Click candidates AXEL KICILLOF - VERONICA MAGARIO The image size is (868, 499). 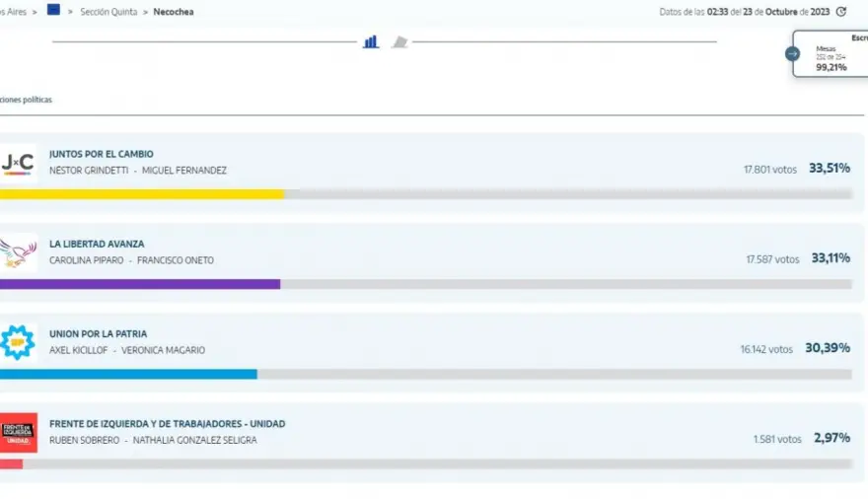(x=127, y=350)
